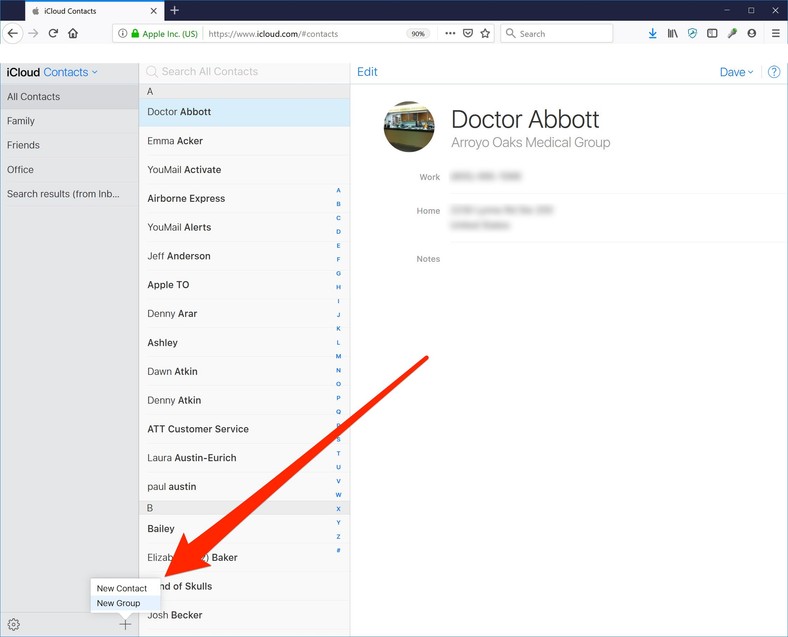Click Edit for Doctor Abbott
Screen dimensions: 788x637
[x=367, y=72]
